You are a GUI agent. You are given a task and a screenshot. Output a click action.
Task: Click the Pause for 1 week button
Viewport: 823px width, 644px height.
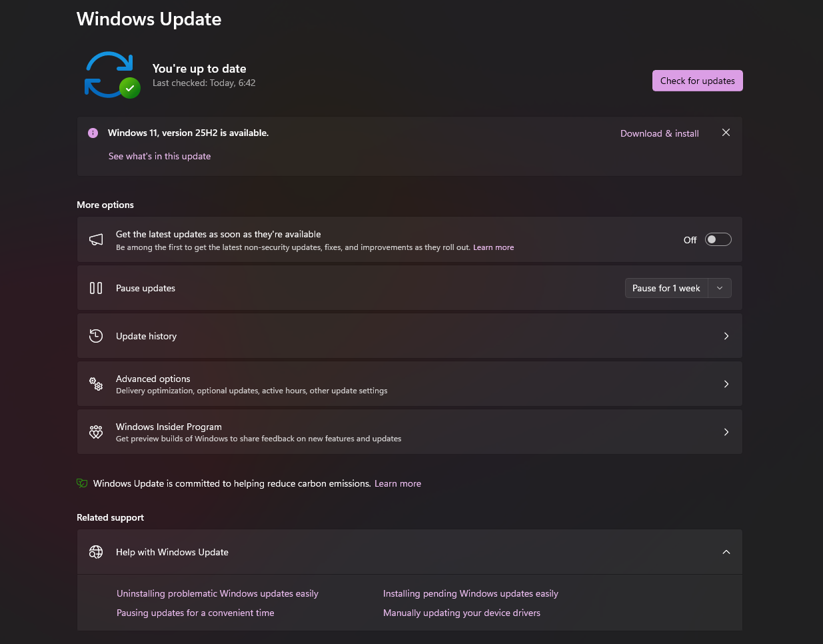(x=666, y=288)
